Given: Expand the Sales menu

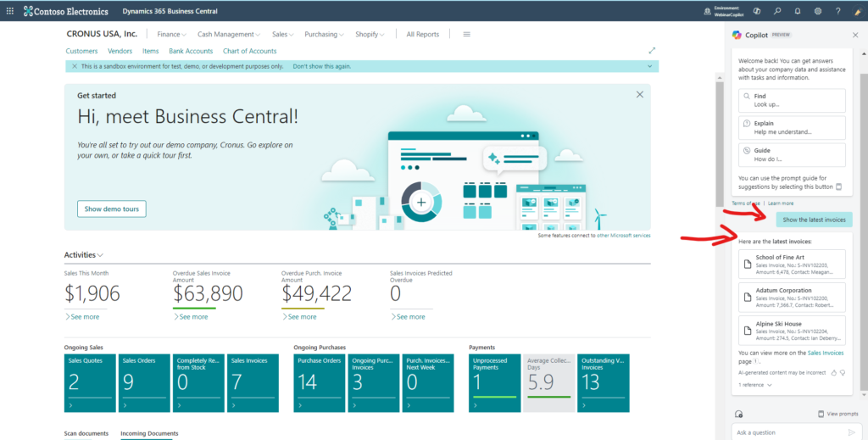Looking at the screenshot, I should coord(283,34).
